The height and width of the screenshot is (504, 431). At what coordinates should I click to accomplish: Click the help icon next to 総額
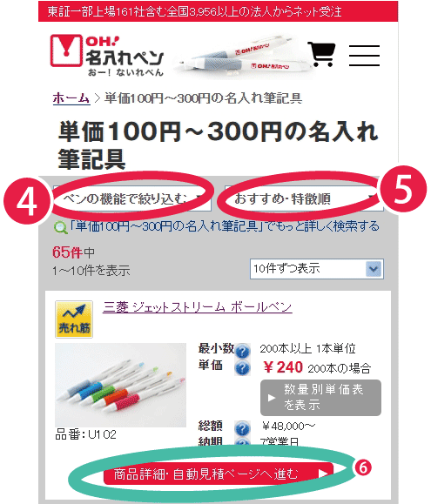[243, 428]
